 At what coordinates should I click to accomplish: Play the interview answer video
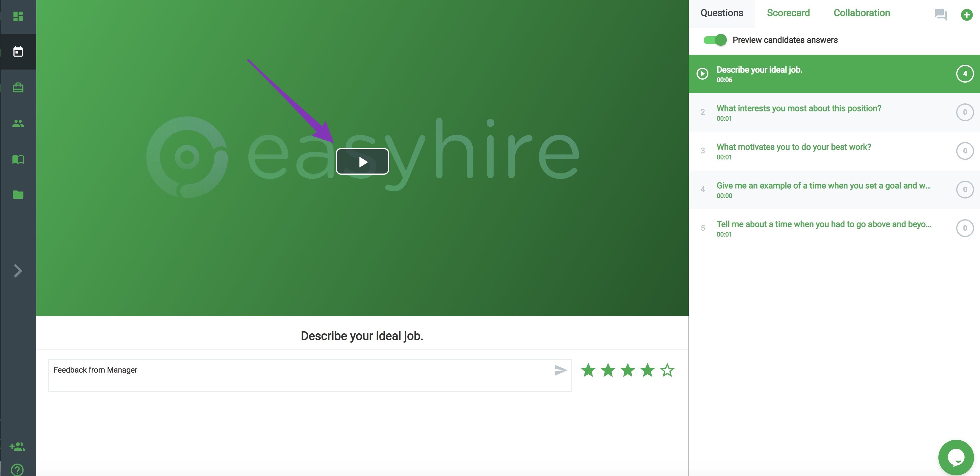click(x=362, y=162)
